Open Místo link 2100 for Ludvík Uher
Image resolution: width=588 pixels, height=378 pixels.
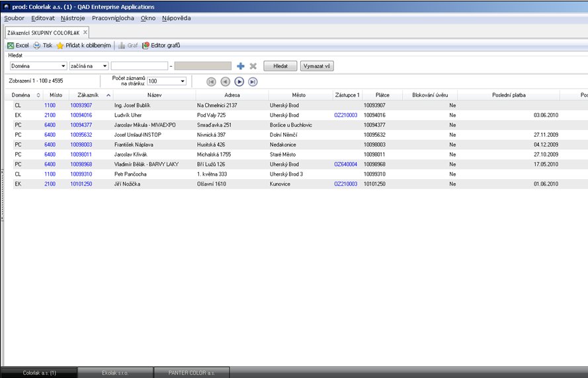coord(50,115)
